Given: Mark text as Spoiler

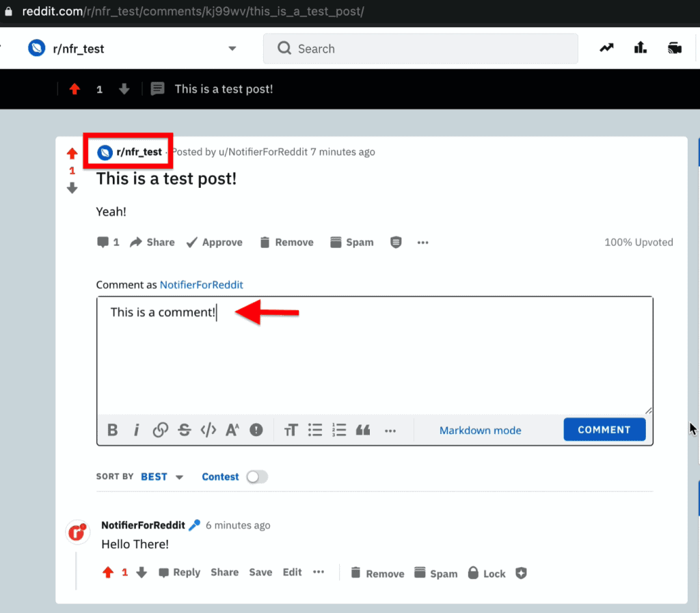Looking at the screenshot, I should point(256,430).
